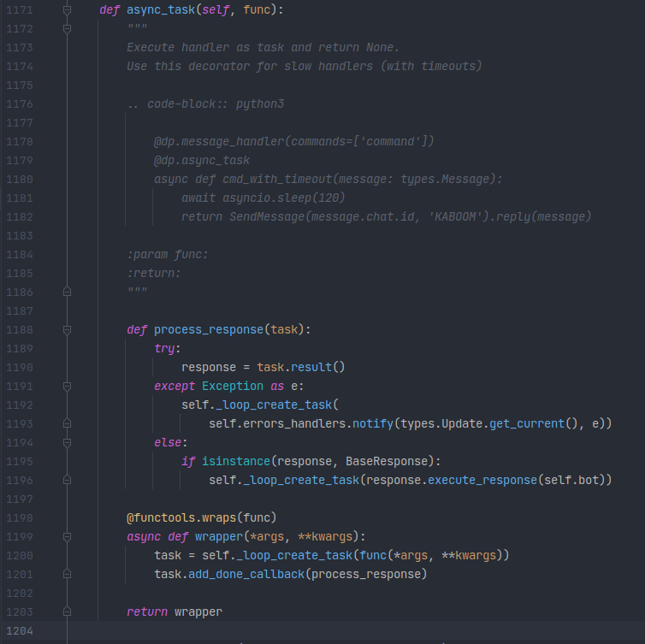The height and width of the screenshot is (644, 645).
Task: Click 'self.bot' argument on line 1196
Action: tap(571, 480)
